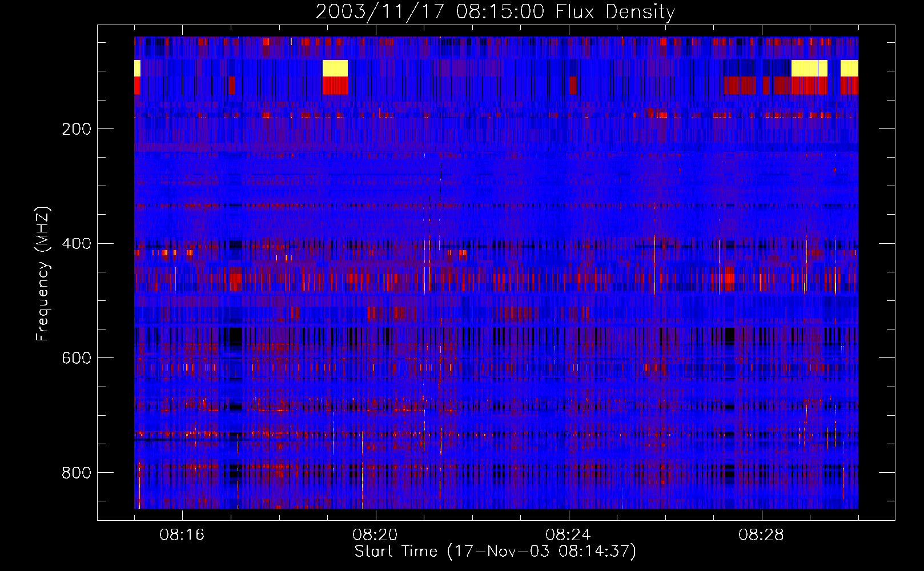Select the 08:28 time tick label
The width and height of the screenshot is (924, 571).
[761, 535]
